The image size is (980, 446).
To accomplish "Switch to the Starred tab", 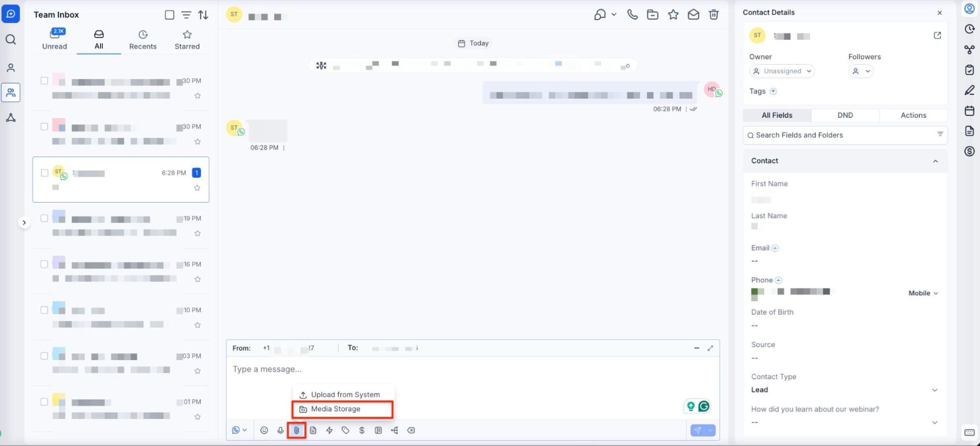I will pyautogui.click(x=187, y=39).
